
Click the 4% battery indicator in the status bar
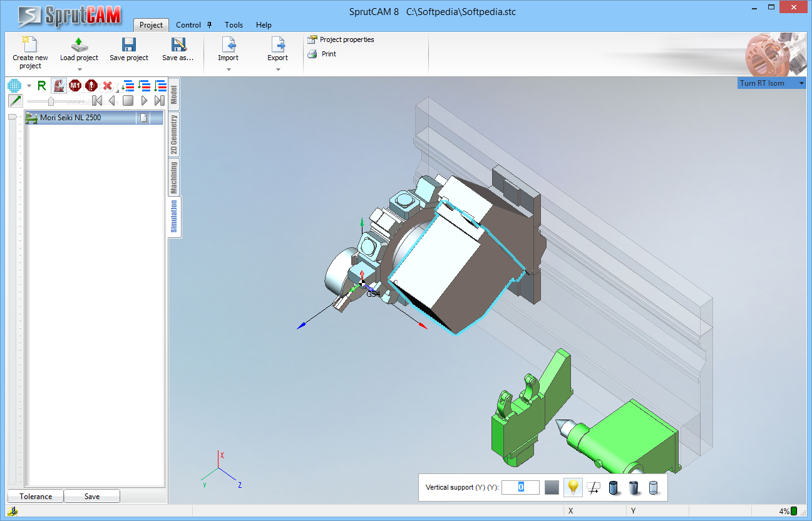click(x=788, y=511)
